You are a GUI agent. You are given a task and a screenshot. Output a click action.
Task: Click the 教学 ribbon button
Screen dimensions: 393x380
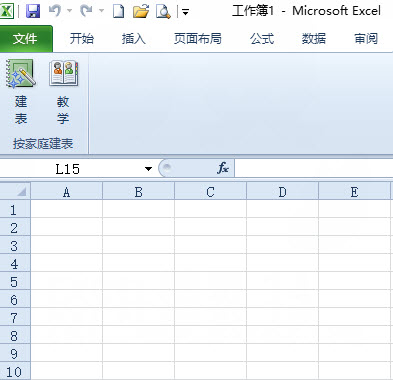tap(63, 92)
